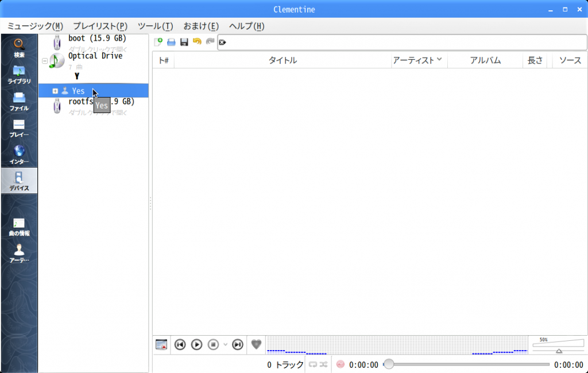Viewport: 588px width, 373px height.
Task: Click the boot USB drive icon
Action: click(57, 42)
